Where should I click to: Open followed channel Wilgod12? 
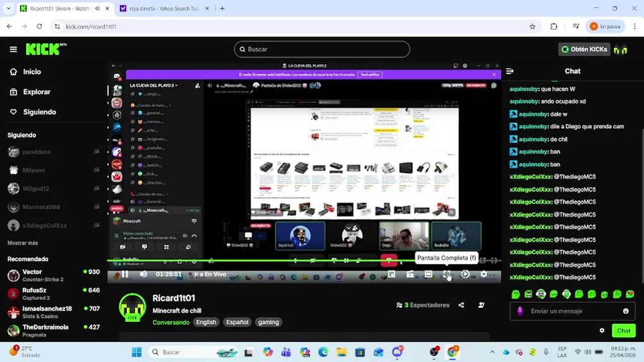[53, 189]
